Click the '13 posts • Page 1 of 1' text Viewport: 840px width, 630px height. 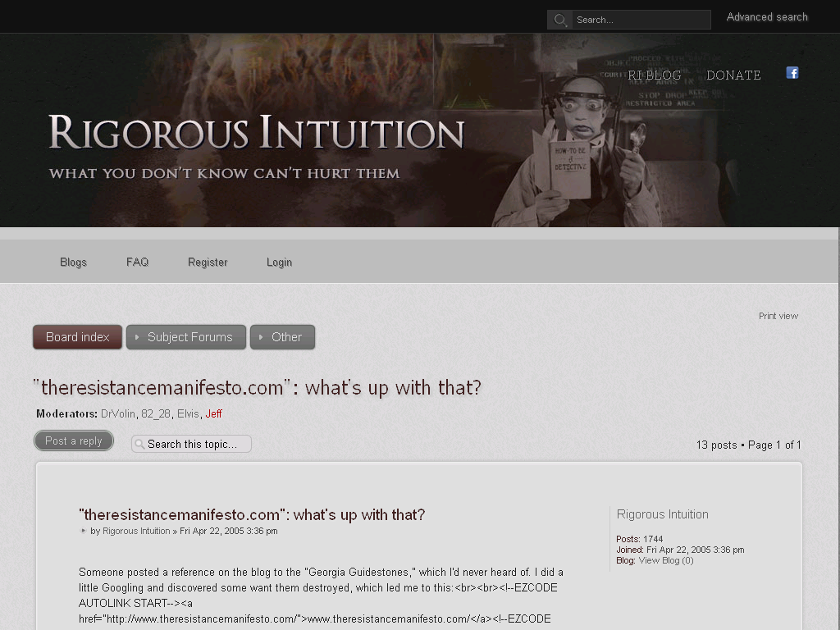pyautogui.click(x=748, y=445)
